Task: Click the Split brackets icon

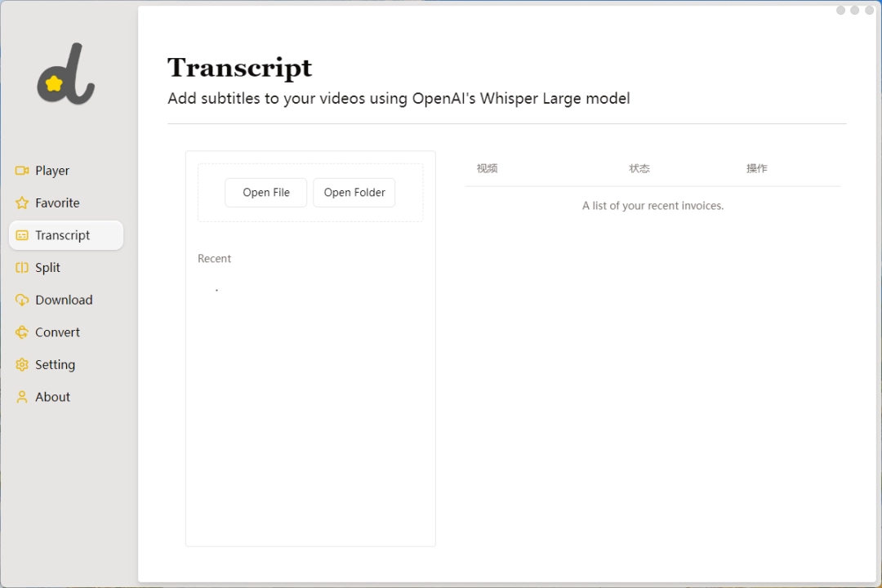Action: click(x=22, y=267)
